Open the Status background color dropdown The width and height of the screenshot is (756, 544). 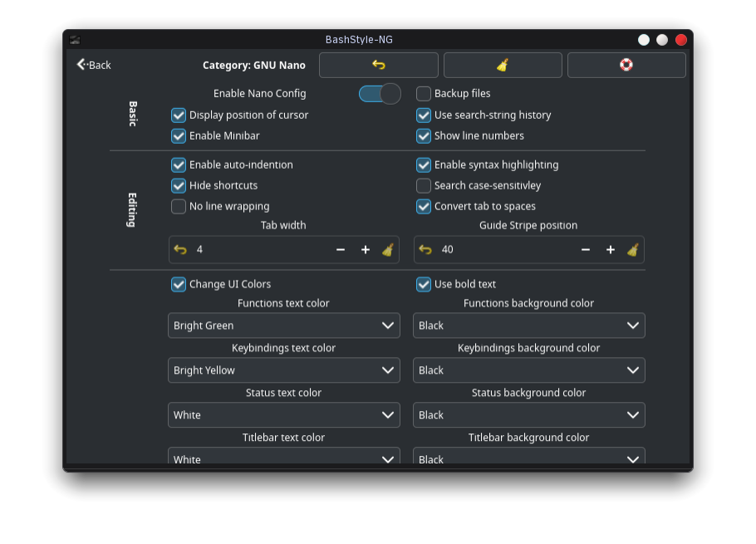(529, 415)
